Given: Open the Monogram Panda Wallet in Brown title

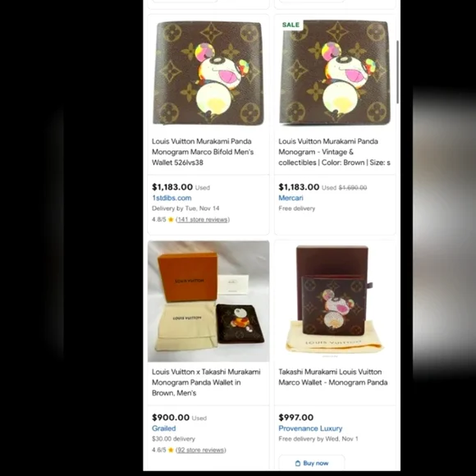Looking at the screenshot, I should coord(206,382).
